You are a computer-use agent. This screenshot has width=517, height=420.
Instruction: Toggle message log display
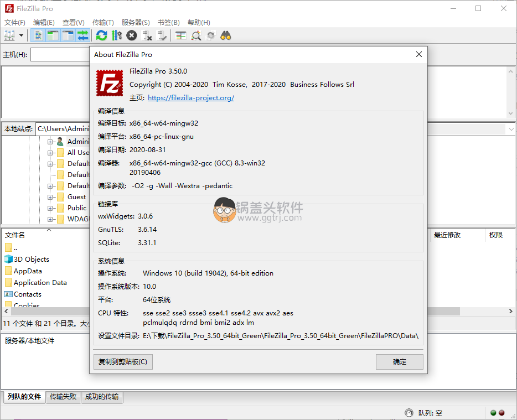pos(38,35)
